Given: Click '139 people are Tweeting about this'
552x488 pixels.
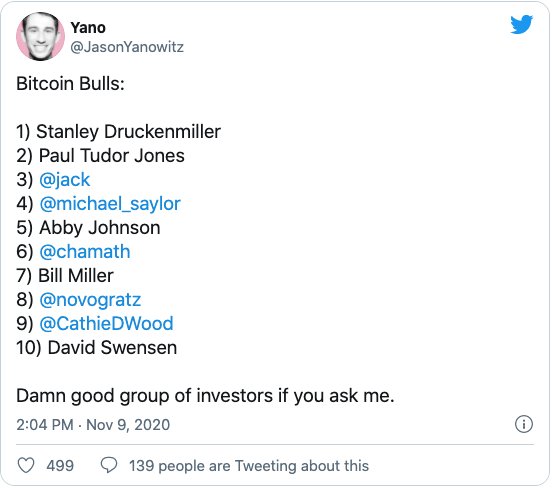Looking at the screenshot, I should pos(249,465).
